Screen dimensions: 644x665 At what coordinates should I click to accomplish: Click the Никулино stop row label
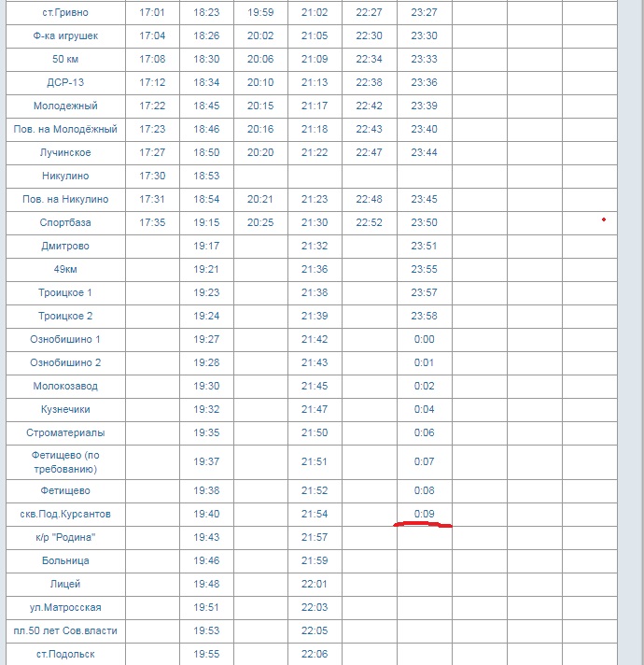coord(63,176)
